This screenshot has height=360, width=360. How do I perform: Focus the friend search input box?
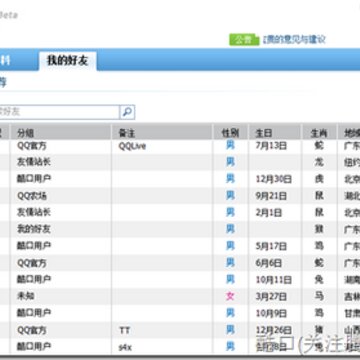coord(58,112)
